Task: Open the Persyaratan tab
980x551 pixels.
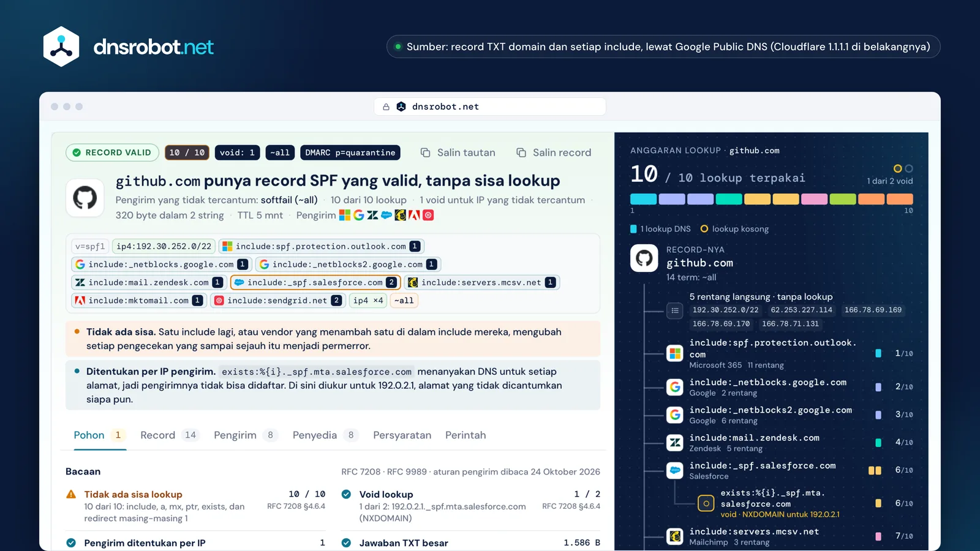Action: pos(402,435)
